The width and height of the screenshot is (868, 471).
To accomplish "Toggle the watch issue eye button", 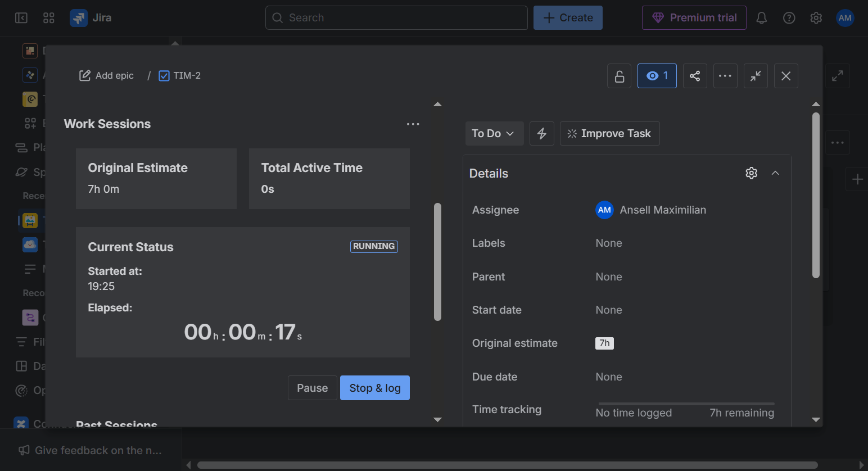I will (657, 76).
